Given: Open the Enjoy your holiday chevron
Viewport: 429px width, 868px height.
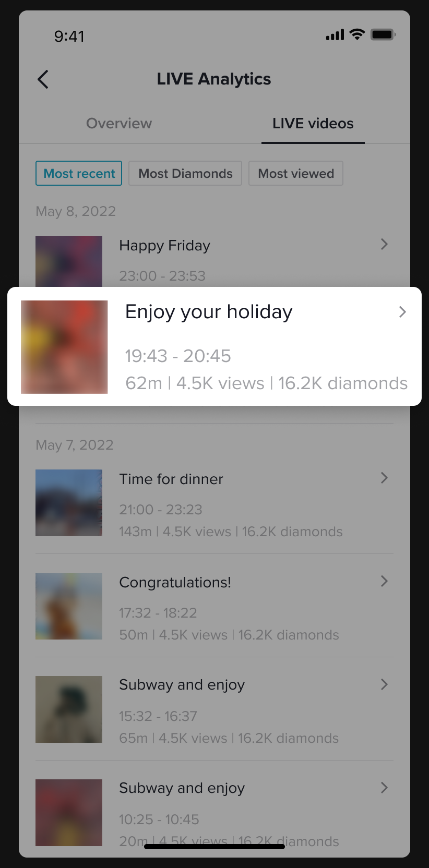Looking at the screenshot, I should (x=402, y=312).
